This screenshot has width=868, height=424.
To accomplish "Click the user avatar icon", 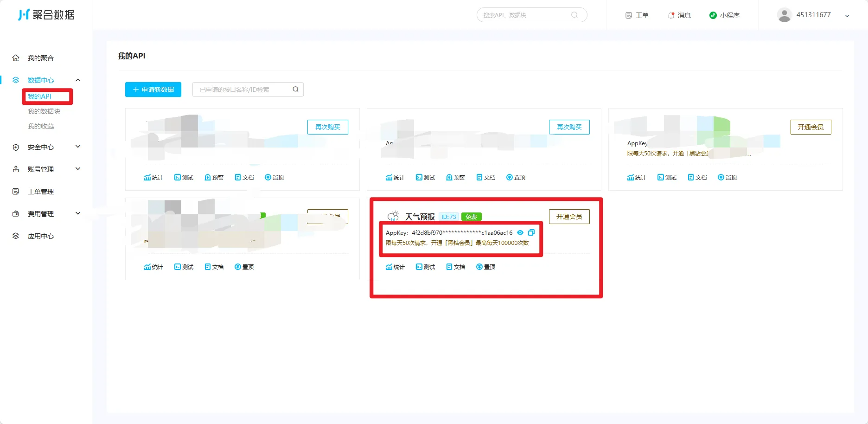I will (784, 15).
